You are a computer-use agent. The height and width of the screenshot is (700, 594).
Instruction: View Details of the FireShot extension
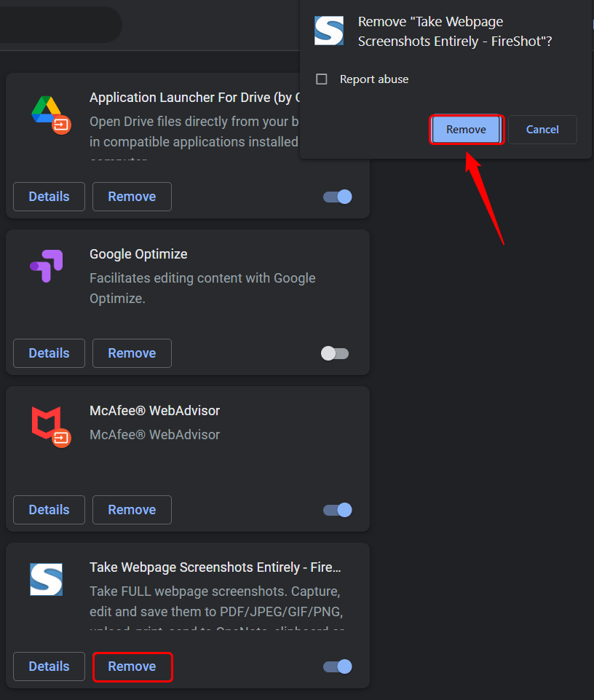tap(49, 666)
